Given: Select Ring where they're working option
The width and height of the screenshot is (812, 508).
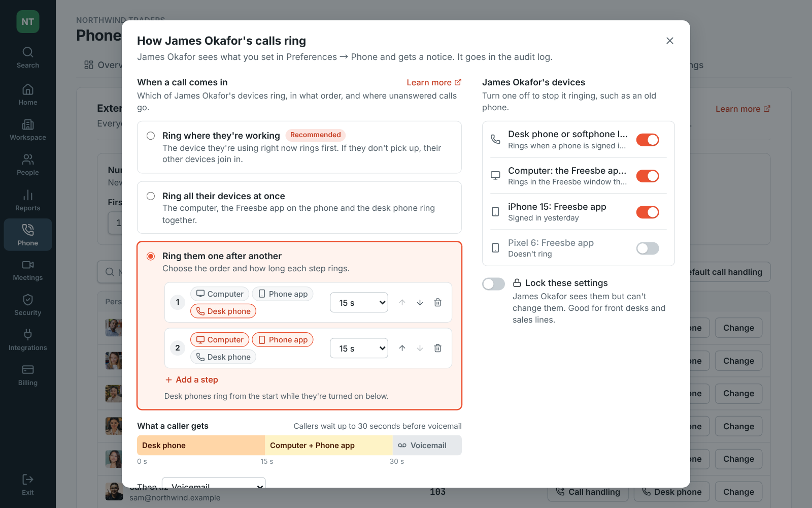Looking at the screenshot, I should pos(299,147).
